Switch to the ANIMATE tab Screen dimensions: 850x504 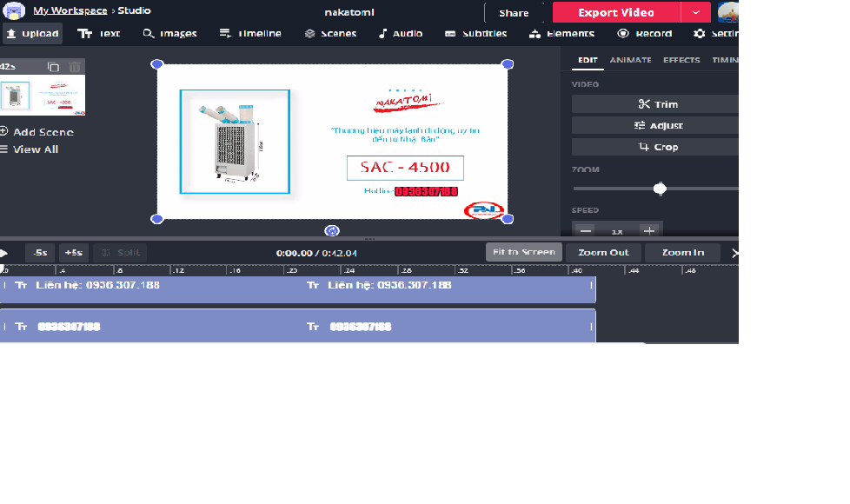tap(630, 60)
